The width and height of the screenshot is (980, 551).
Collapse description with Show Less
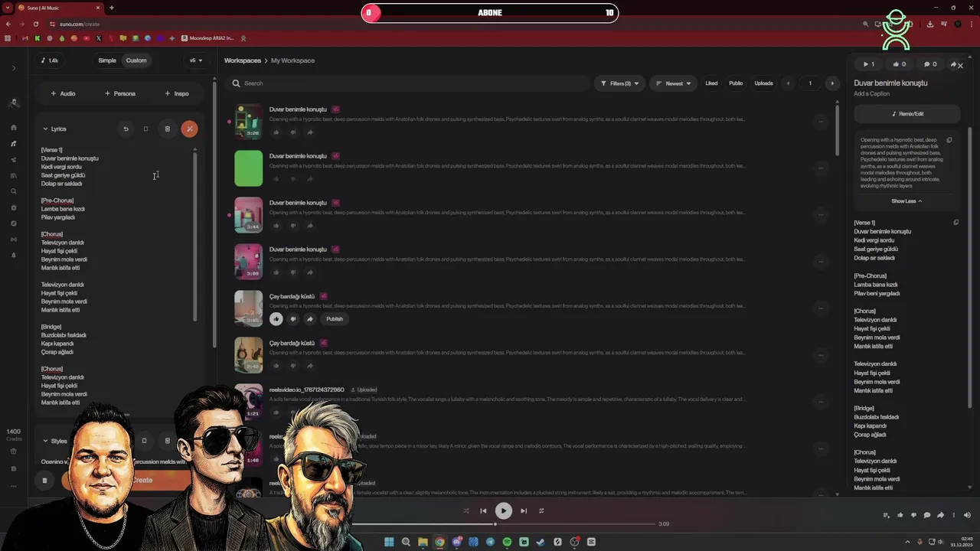pos(906,201)
